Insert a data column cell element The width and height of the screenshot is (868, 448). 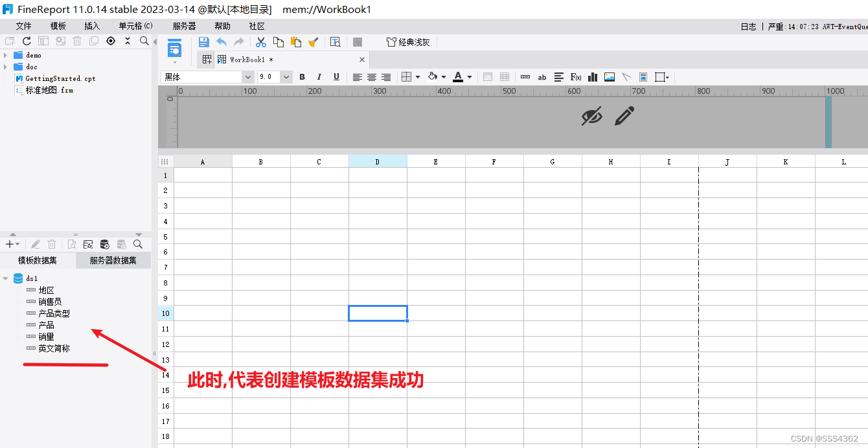coord(525,77)
